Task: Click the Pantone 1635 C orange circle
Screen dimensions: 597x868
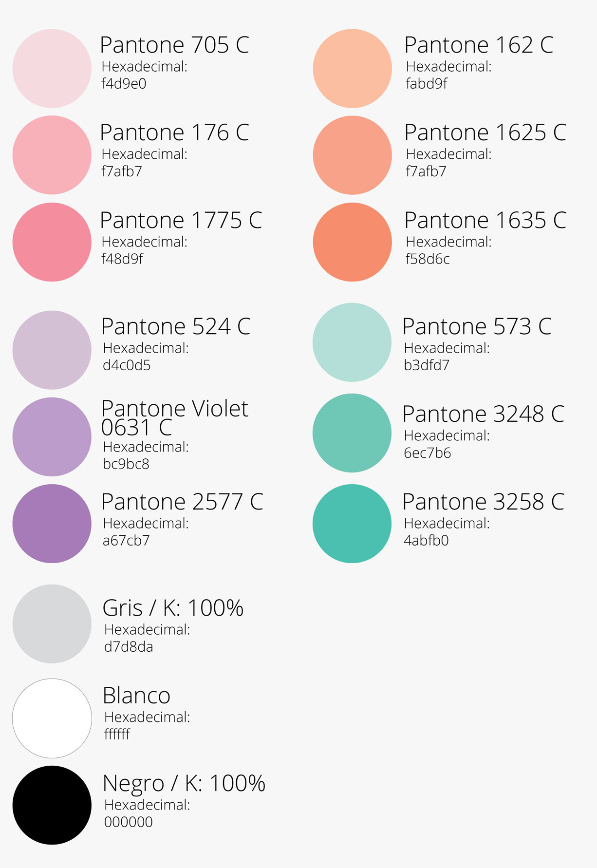Action: pyautogui.click(x=353, y=242)
